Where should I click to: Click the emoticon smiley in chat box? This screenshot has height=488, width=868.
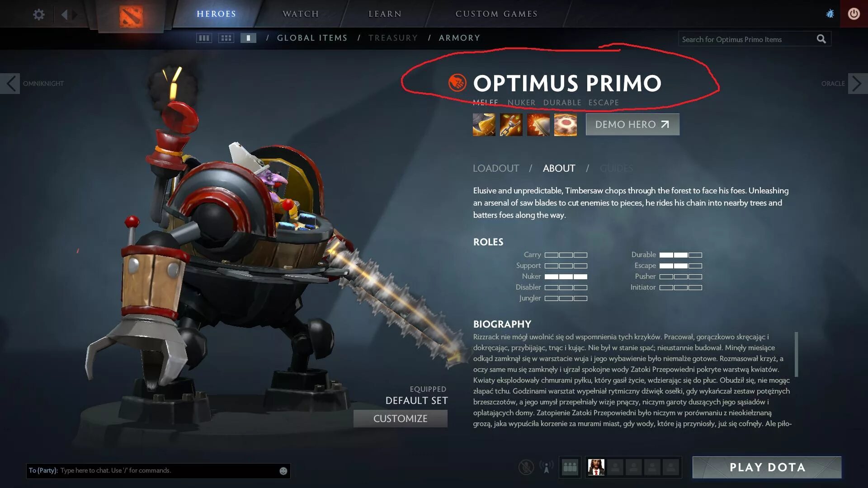tap(283, 471)
